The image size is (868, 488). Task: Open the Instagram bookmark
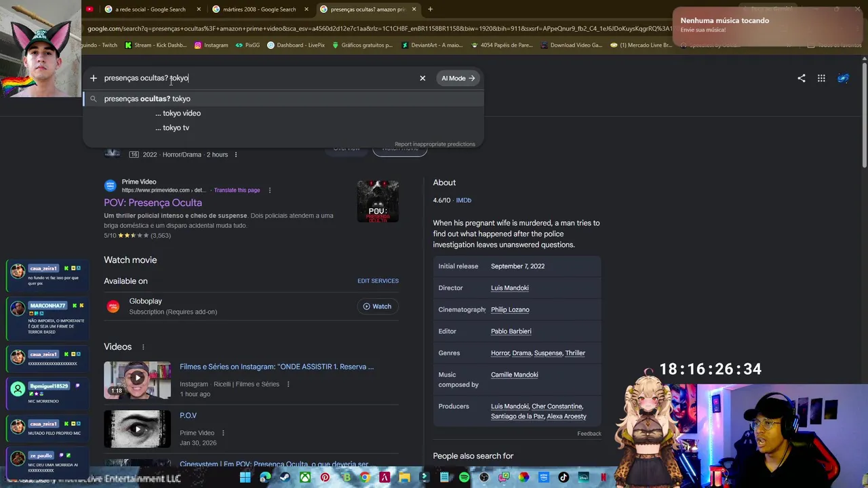(x=211, y=45)
